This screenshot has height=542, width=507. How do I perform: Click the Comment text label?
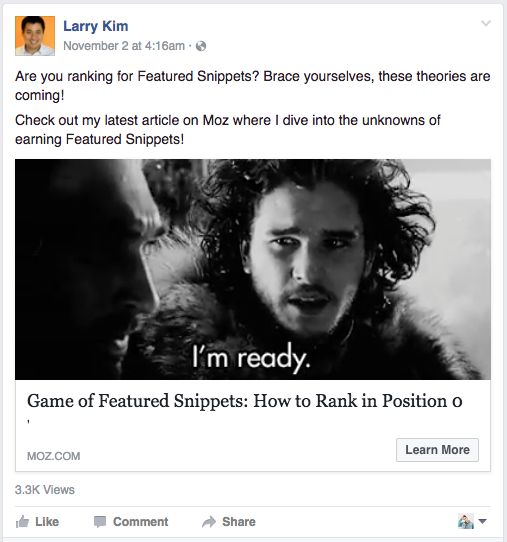pyautogui.click(x=141, y=522)
